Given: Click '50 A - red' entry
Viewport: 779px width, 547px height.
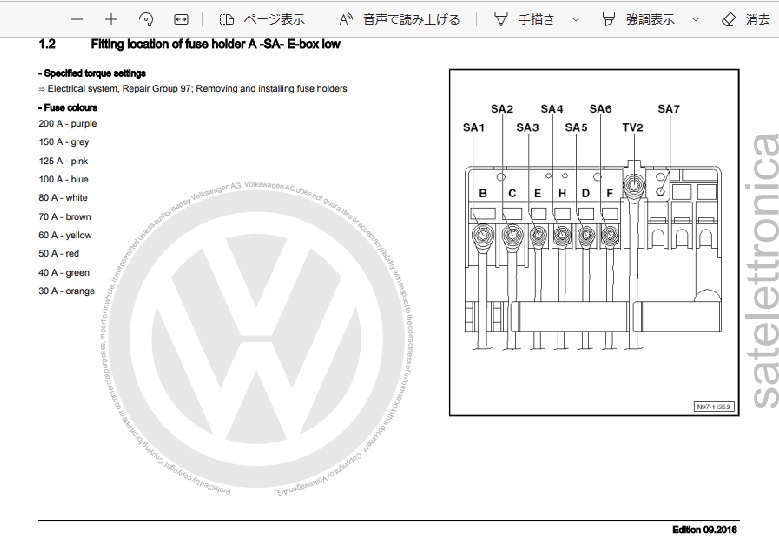Looking at the screenshot, I should tap(59, 254).
